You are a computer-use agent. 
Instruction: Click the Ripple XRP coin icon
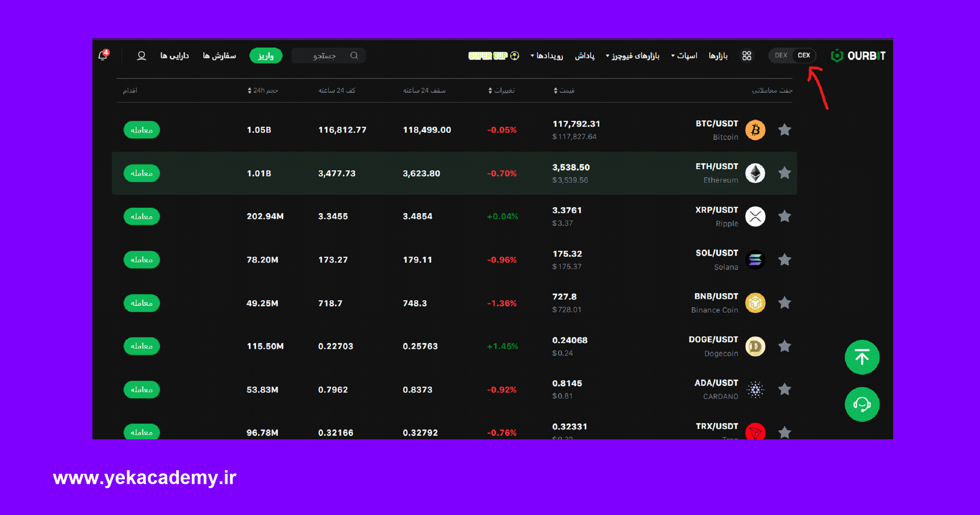tap(755, 216)
